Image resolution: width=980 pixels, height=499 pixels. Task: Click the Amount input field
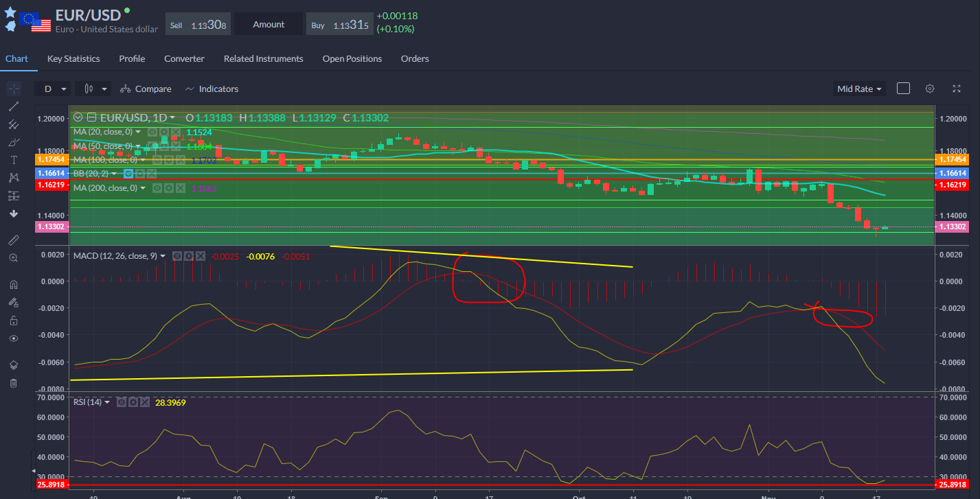(x=268, y=23)
